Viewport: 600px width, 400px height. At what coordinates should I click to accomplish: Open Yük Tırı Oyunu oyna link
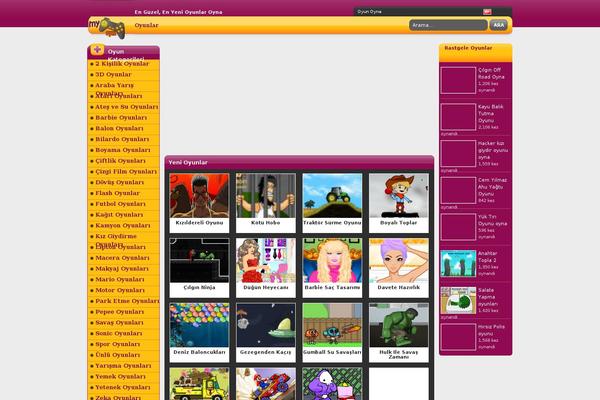(x=492, y=220)
